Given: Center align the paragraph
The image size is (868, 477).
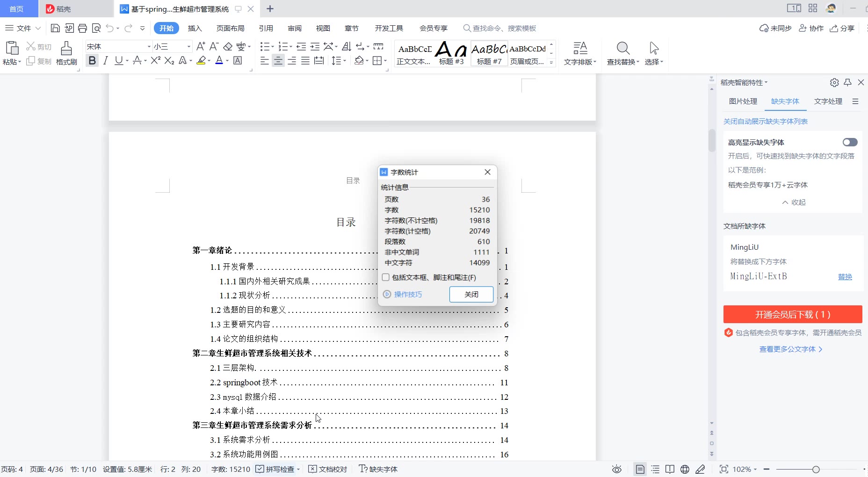Looking at the screenshot, I should [278, 60].
